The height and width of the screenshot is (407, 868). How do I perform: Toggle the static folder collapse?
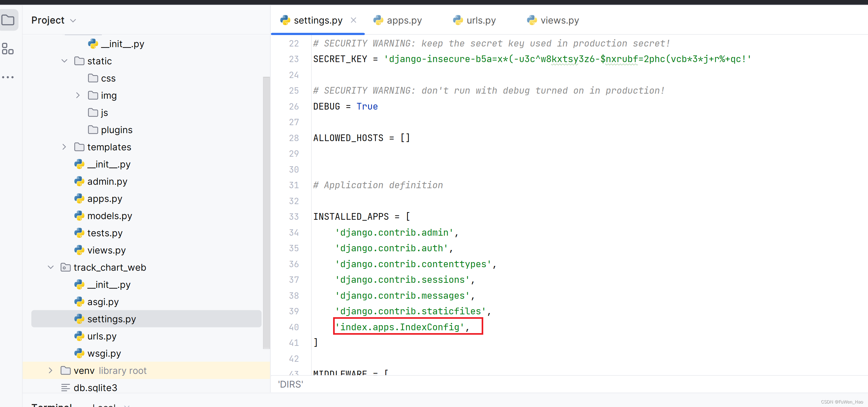point(65,61)
